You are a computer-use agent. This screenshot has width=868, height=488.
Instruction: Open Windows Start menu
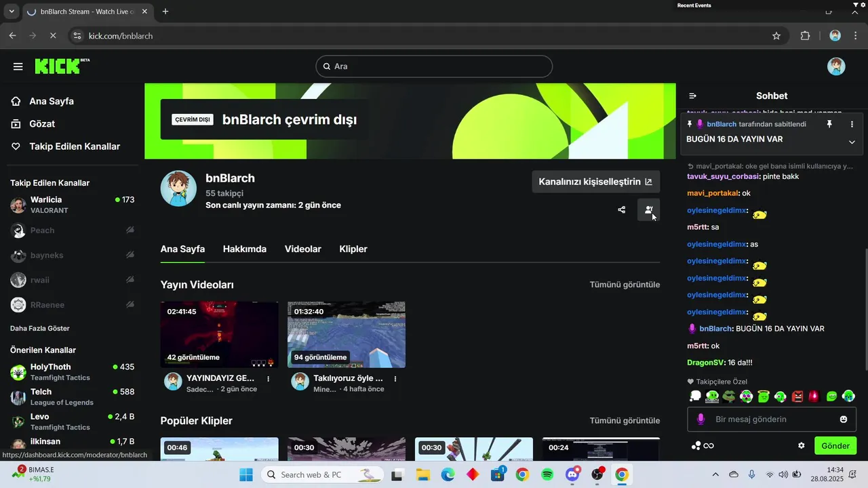pos(245,474)
